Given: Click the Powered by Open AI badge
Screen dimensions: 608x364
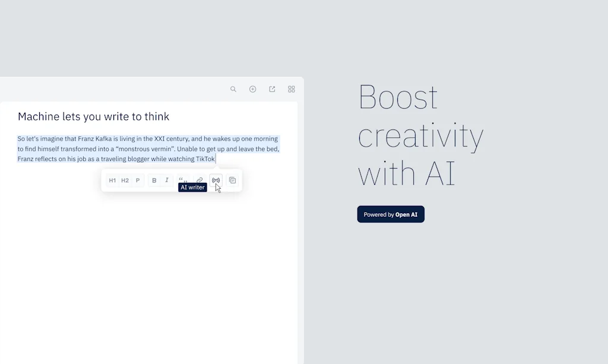Looking at the screenshot, I should coord(391,214).
